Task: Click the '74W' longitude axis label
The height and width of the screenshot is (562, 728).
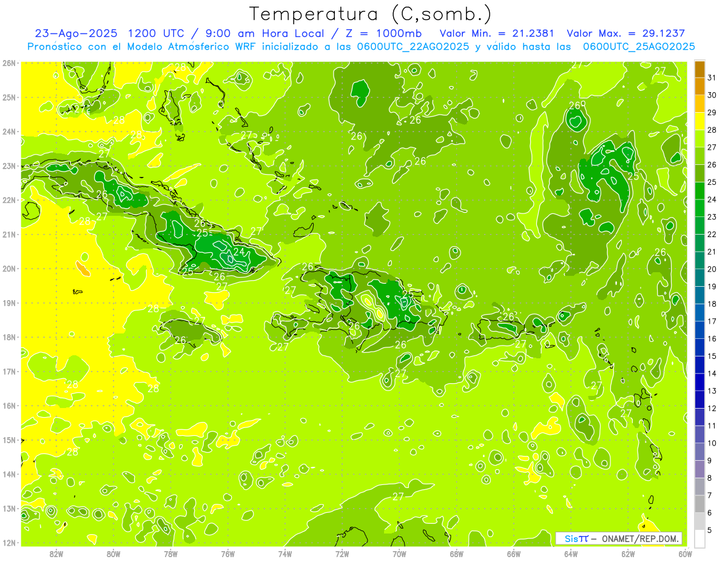Action: [285, 554]
